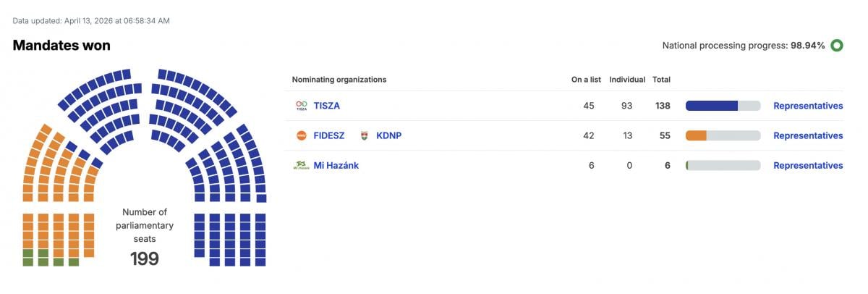This screenshot has height=294, width=868.
Task: Click the Total column header
Action: tap(661, 80)
